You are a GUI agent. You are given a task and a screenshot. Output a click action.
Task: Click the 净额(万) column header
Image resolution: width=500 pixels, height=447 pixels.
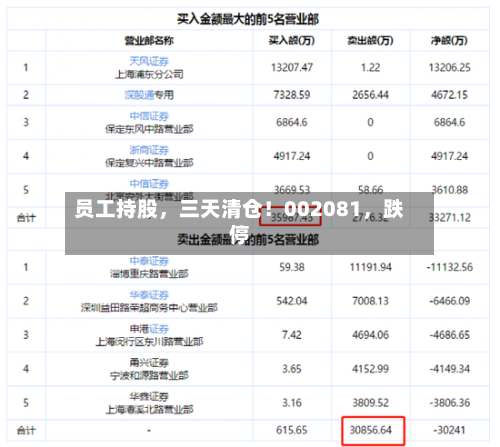449,41
